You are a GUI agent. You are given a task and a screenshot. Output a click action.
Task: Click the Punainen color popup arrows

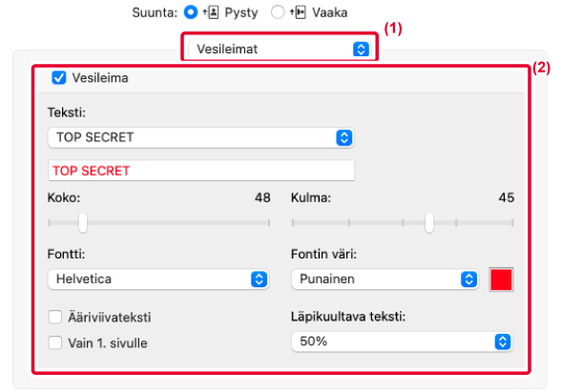(x=468, y=279)
